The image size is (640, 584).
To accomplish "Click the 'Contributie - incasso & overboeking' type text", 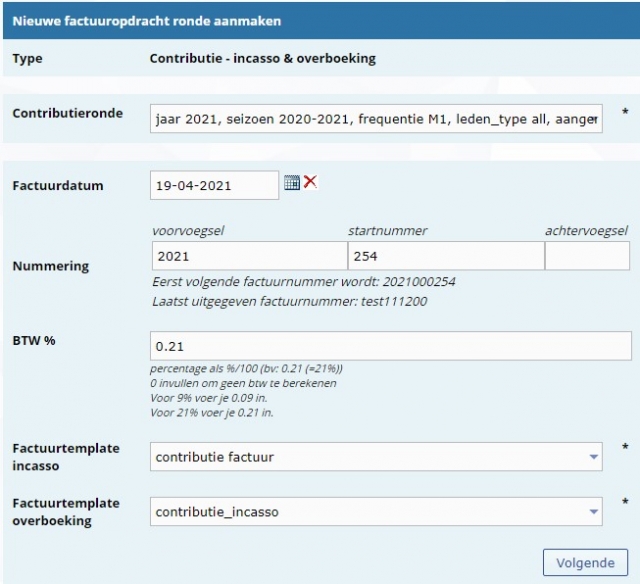I will tap(262, 58).
